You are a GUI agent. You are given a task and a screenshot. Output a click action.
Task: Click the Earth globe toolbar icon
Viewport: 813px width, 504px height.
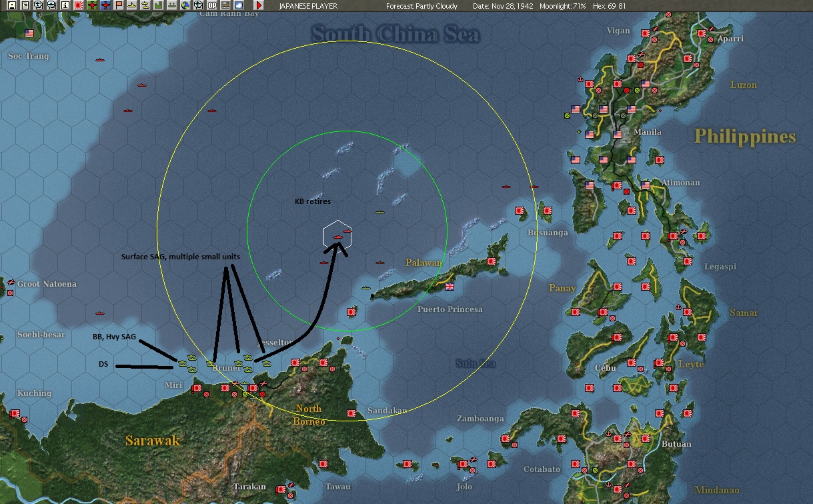coord(185,5)
